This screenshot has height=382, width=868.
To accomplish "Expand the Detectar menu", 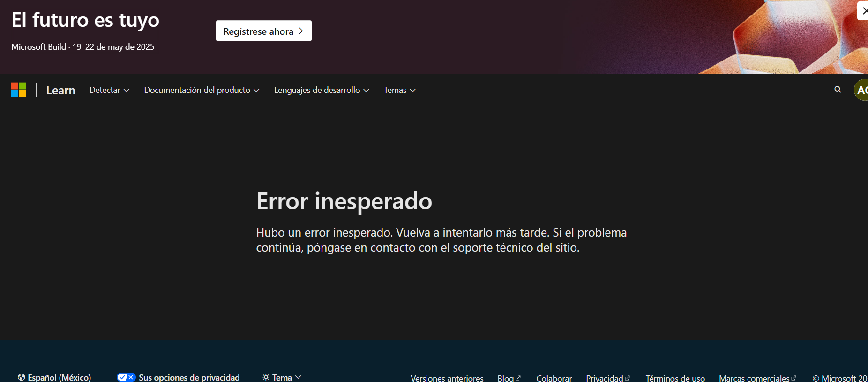I will (x=110, y=90).
